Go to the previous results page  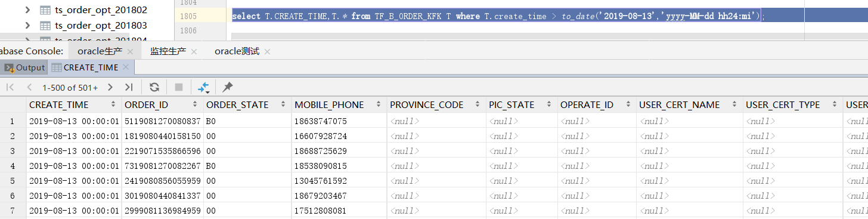click(29, 87)
